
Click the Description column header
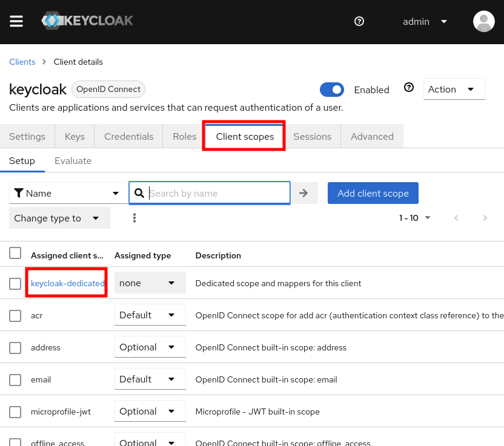(218, 255)
